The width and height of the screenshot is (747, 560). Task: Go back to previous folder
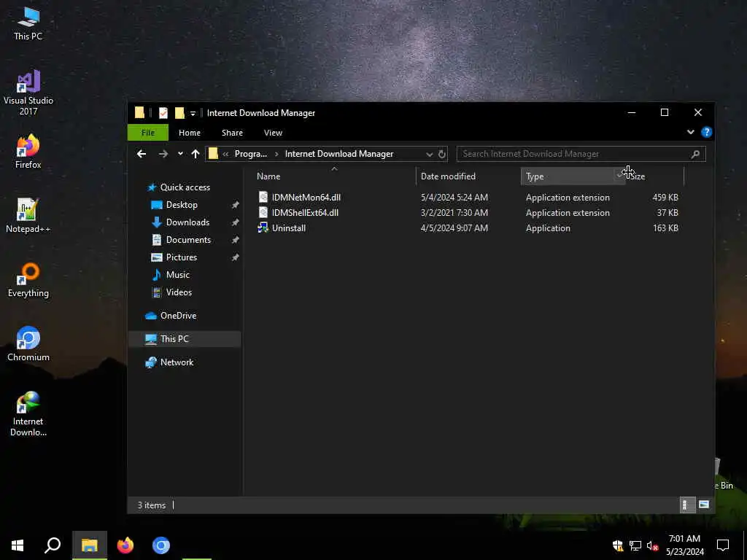point(141,154)
